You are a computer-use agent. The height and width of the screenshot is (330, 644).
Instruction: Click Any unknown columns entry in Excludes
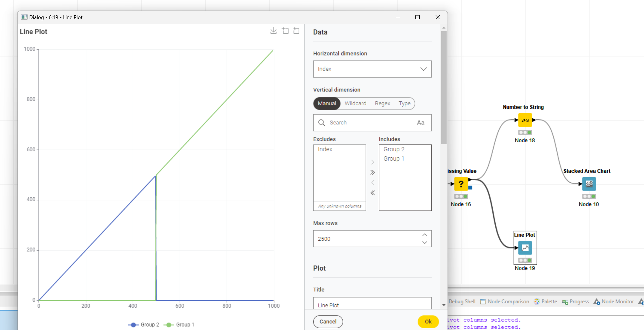pyautogui.click(x=339, y=206)
